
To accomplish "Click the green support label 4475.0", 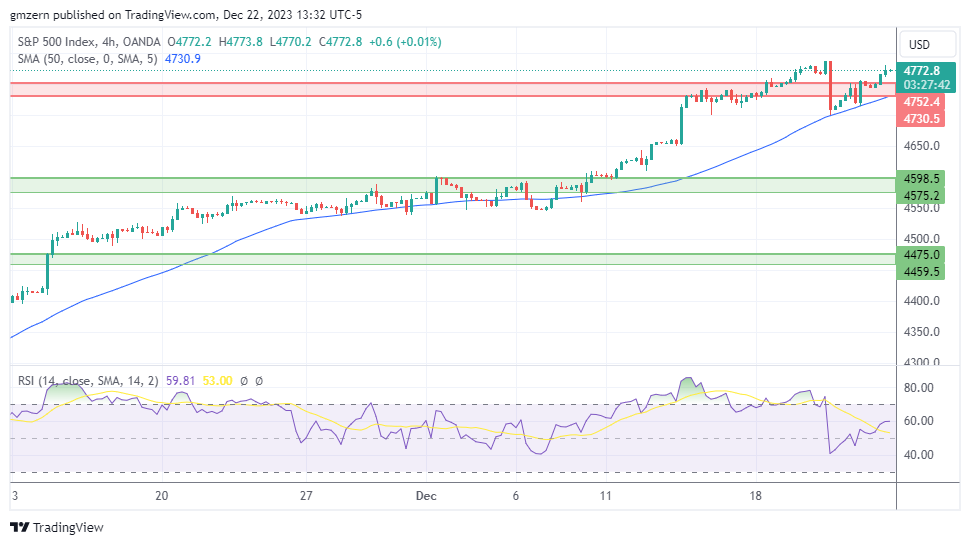I will 921,255.
